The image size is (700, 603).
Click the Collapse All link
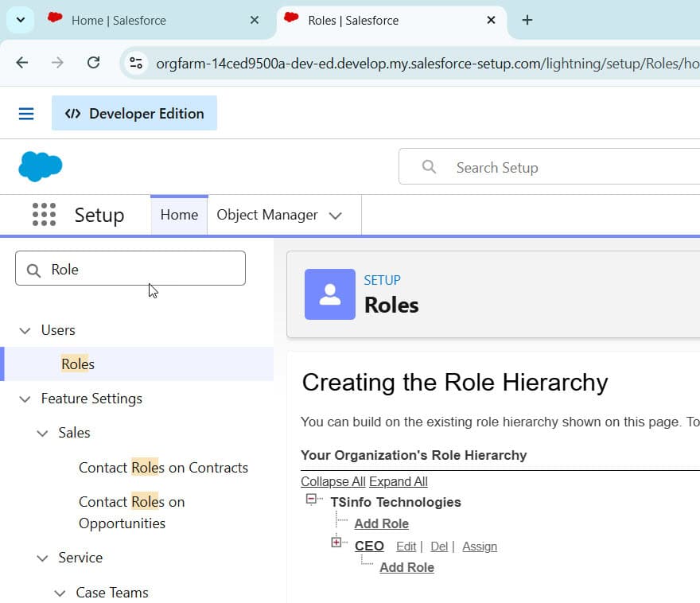click(333, 481)
